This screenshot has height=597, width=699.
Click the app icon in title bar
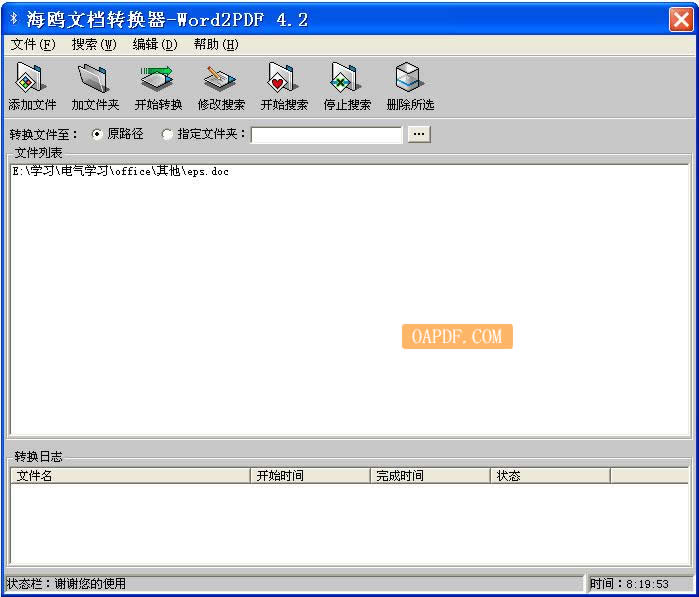tap(14, 19)
